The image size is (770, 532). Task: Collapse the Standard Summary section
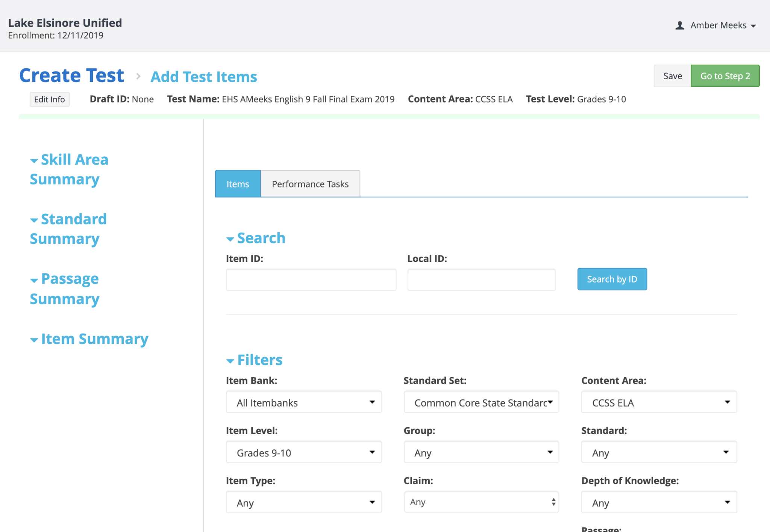coord(34,220)
